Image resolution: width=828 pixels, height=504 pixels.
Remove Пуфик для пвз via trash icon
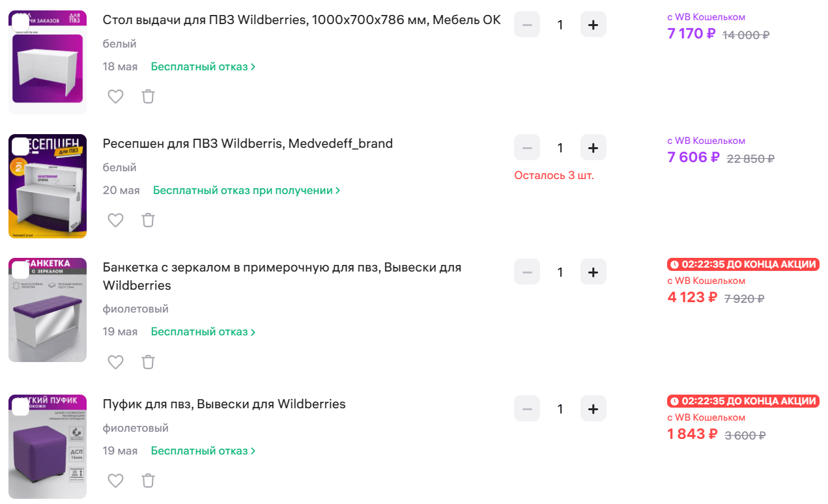point(149,481)
